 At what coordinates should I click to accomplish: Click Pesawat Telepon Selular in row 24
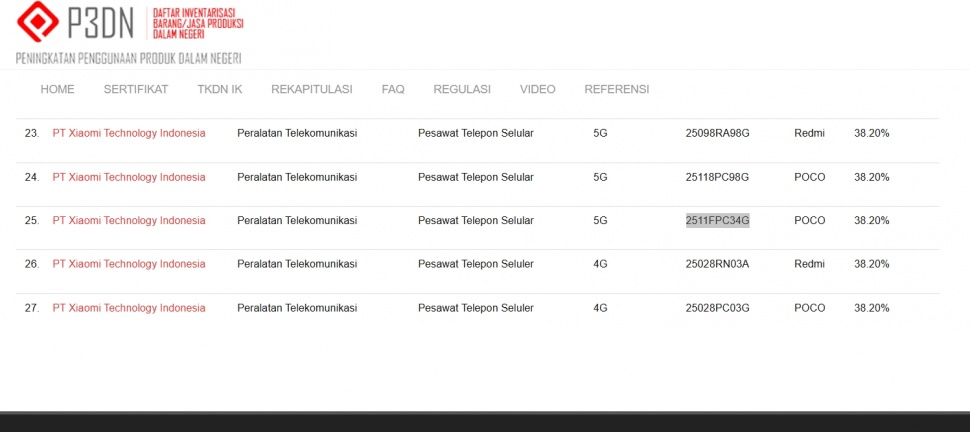[476, 177]
